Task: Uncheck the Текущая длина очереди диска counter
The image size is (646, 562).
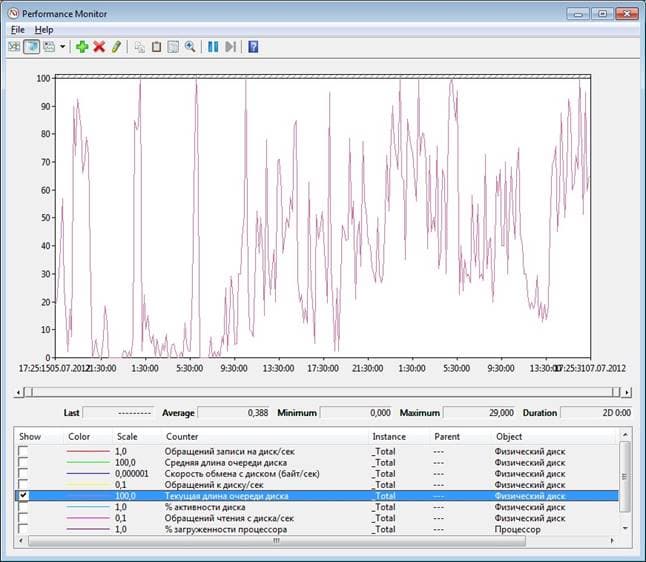Action: pos(23,496)
